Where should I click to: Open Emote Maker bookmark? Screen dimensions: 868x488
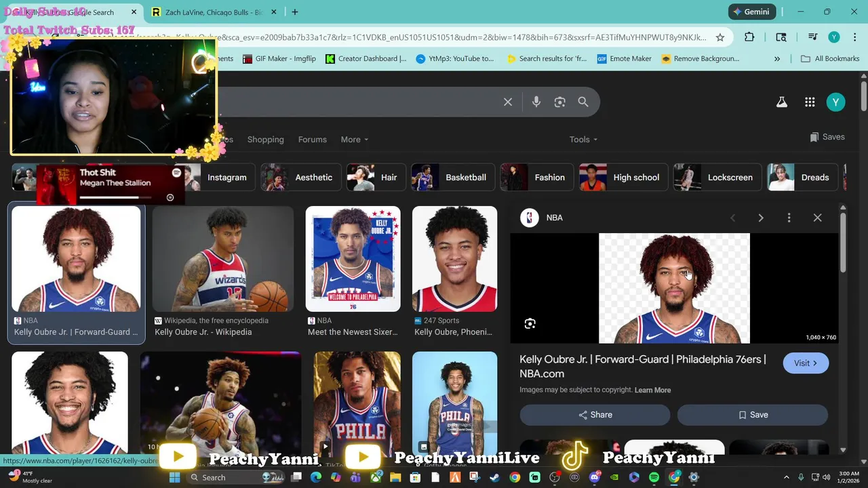click(624, 59)
